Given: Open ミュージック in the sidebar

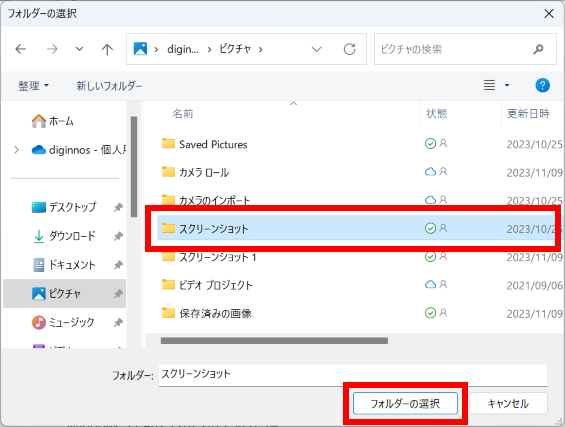Looking at the screenshot, I should [63, 322].
